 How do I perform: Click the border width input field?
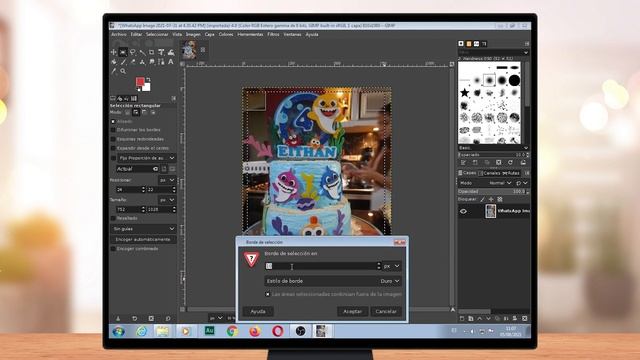coord(320,266)
